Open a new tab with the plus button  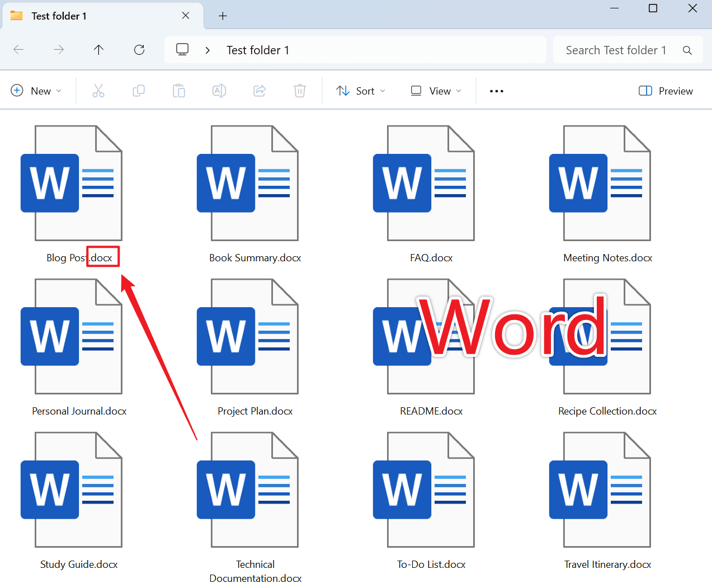pyautogui.click(x=223, y=16)
